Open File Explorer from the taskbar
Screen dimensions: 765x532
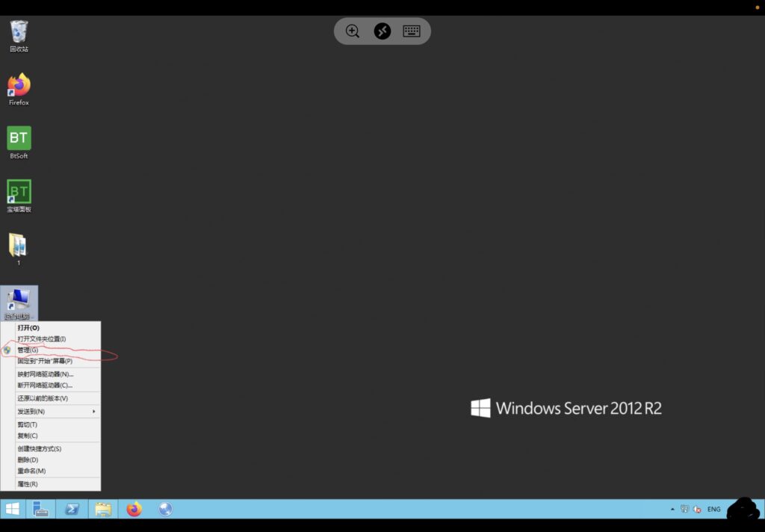click(103, 509)
